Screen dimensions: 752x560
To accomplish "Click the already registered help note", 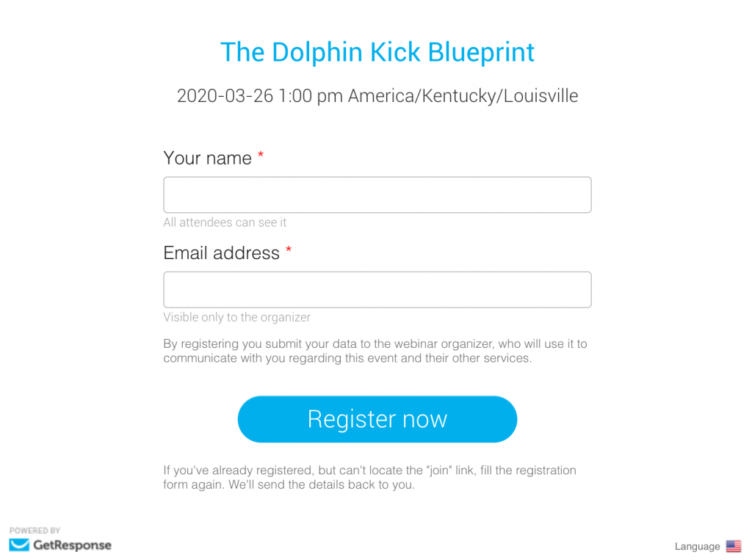I will (x=369, y=477).
